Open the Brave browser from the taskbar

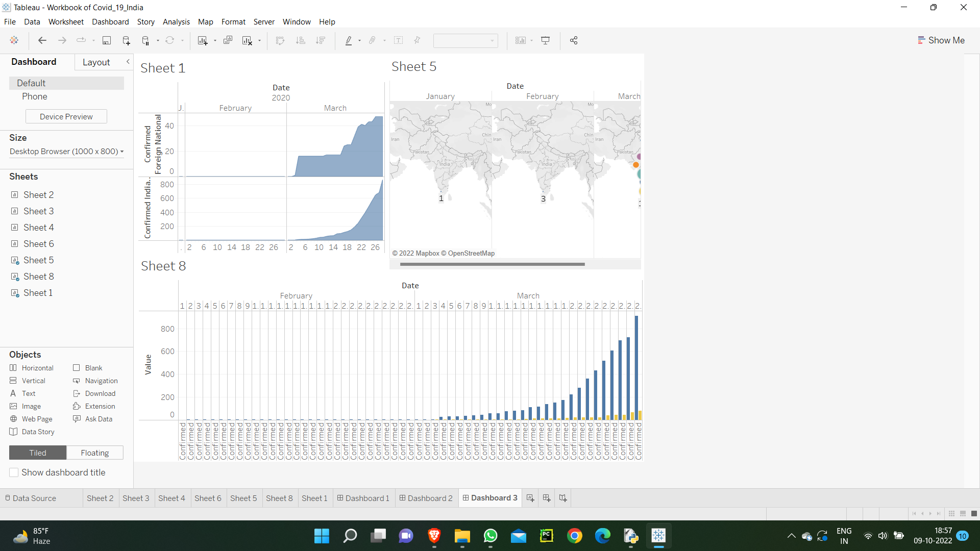coord(434,536)
